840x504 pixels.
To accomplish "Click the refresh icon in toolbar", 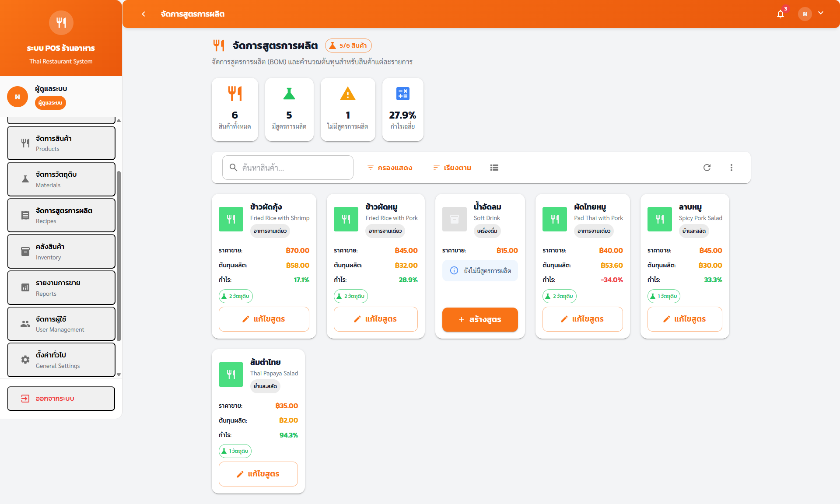I will pyautogui.click(x=707, y=168).
